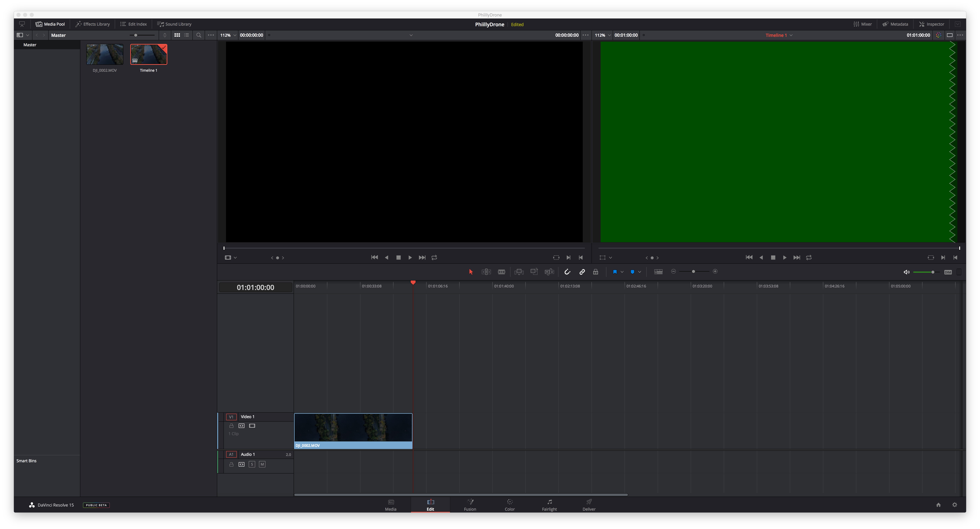Open the Media Pool panel
The width and height of the screenshot is (980, 529).
point(50,24)
